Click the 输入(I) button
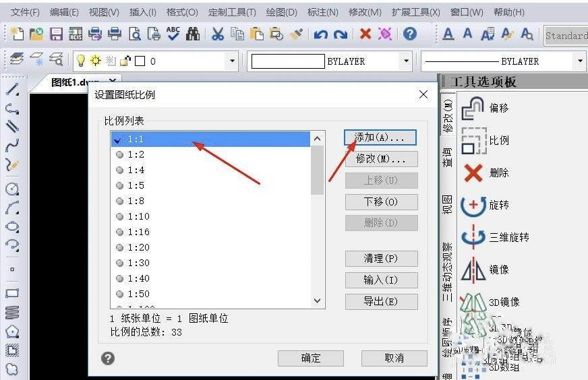The height and width of the screenshot is (380, 588). [382, 280]
